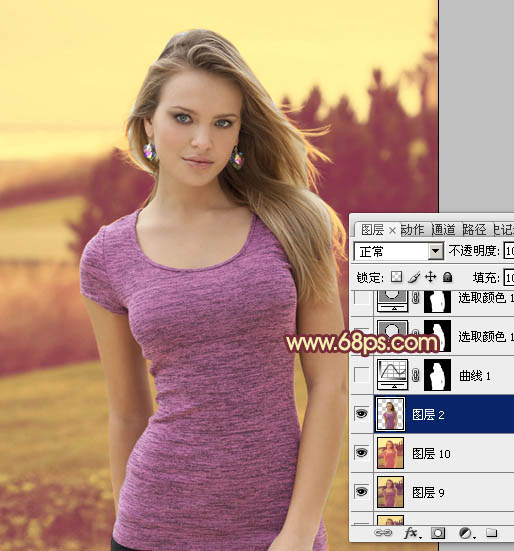This screenshot has width=514, height=551.
Task: Click the lock all padlock icon
Action: (x=447, y=277)
